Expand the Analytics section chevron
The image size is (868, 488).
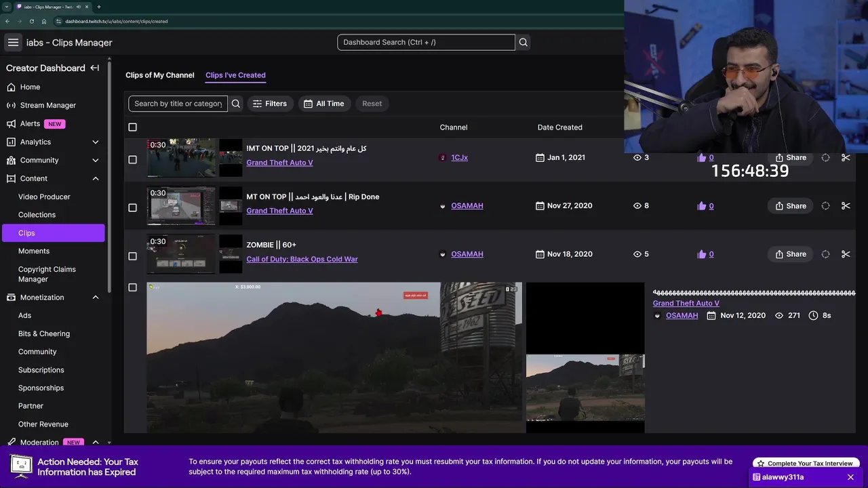click(x=95, y=142)
